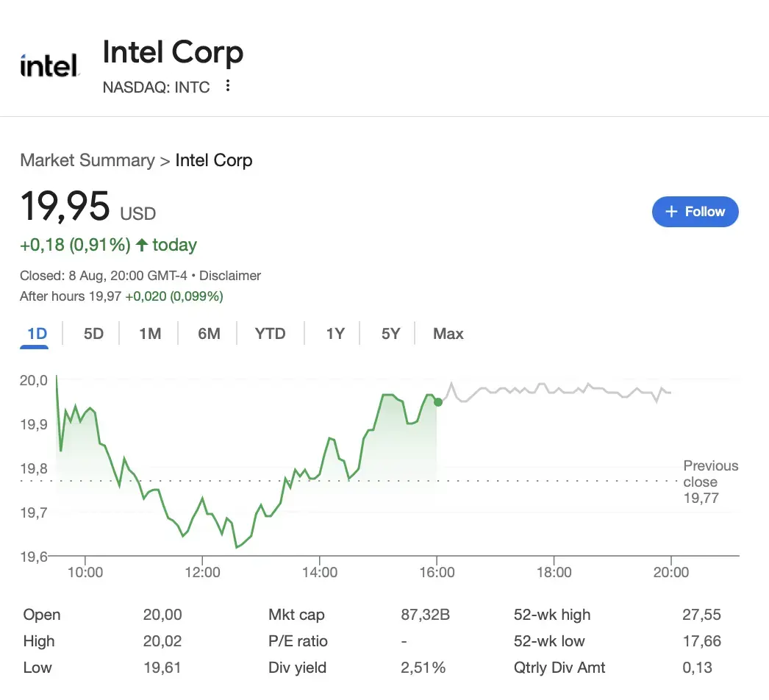This screenshot has height=700, width=769.
Task: Click the green upward arrow next to today
Action: pyautogui.click(x=142, y=244)
